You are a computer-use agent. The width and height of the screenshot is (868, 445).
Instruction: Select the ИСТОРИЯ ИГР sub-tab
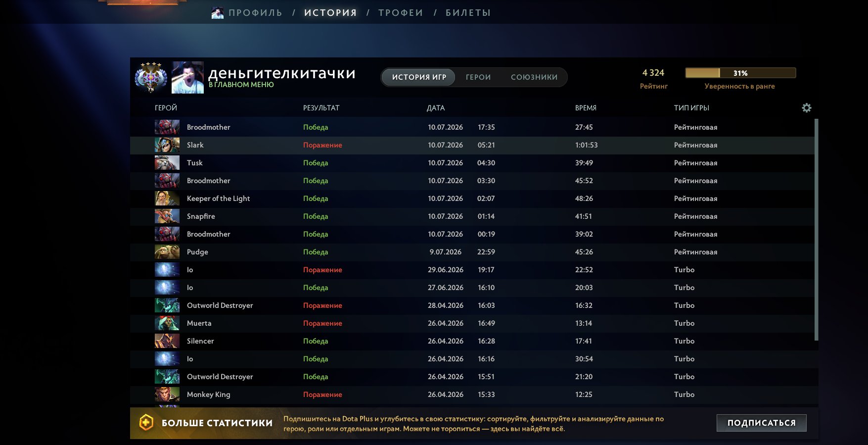point(419,77)
